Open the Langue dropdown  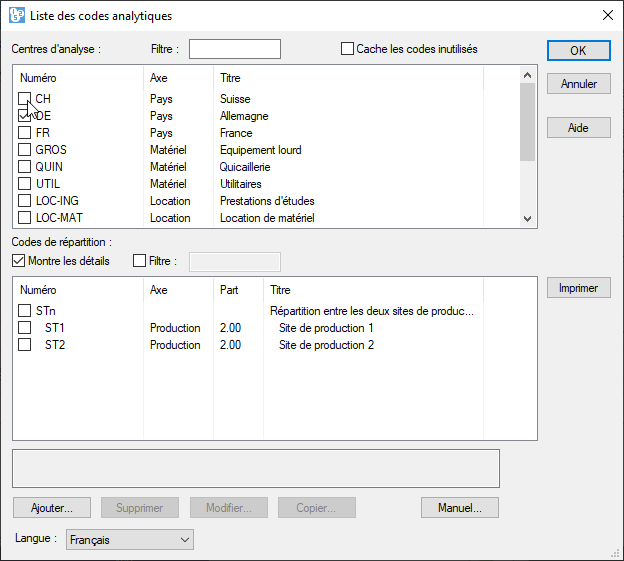coord(130,540)
